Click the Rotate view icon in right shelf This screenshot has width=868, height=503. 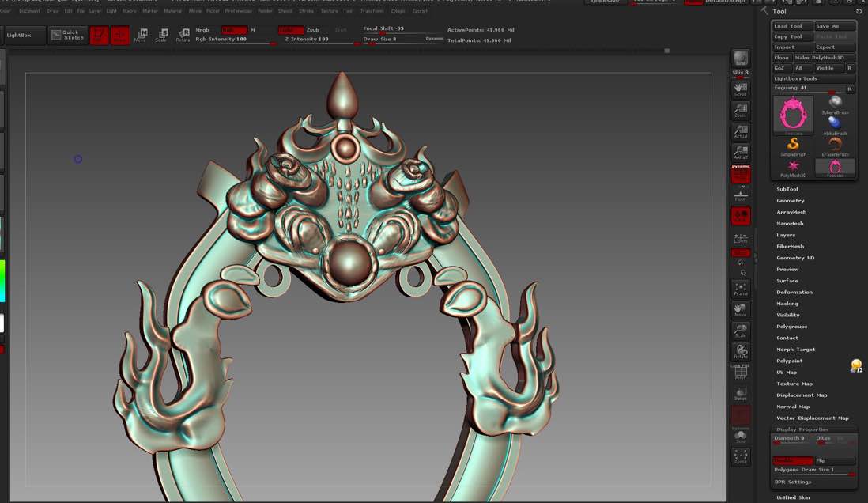(x=741, y=352)
